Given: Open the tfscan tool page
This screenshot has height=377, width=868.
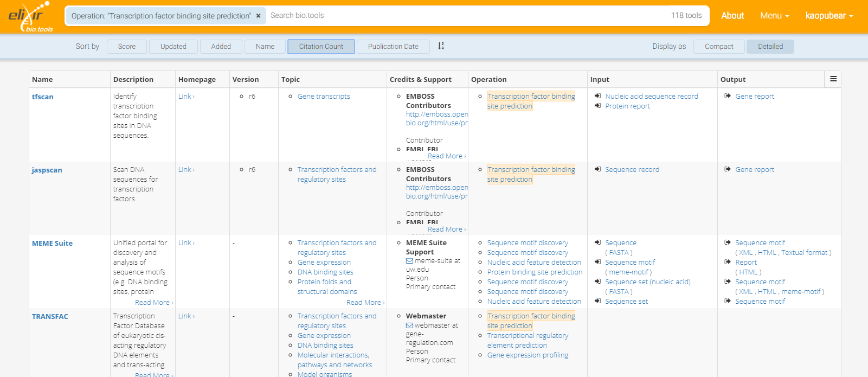Looking at the screenshot, I should [43, 97].
